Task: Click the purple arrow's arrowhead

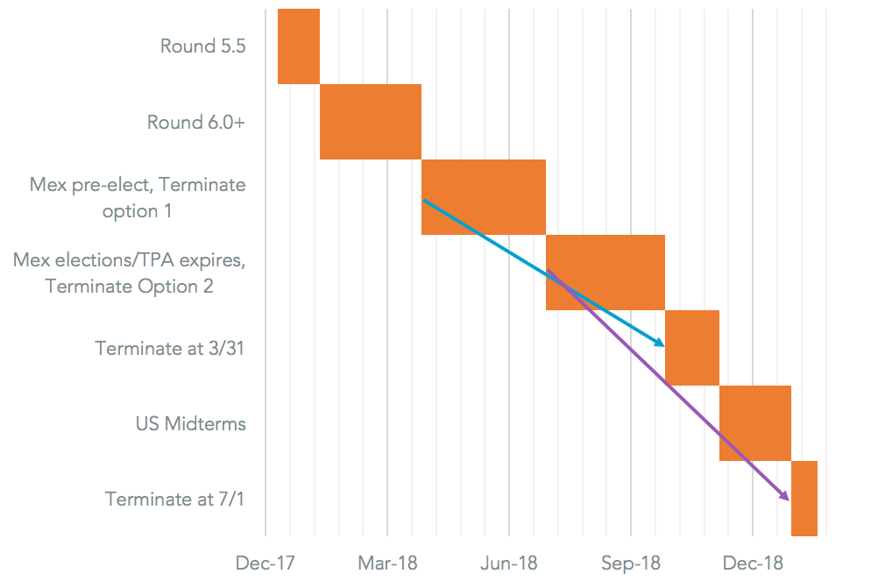Action: (785, 496)
